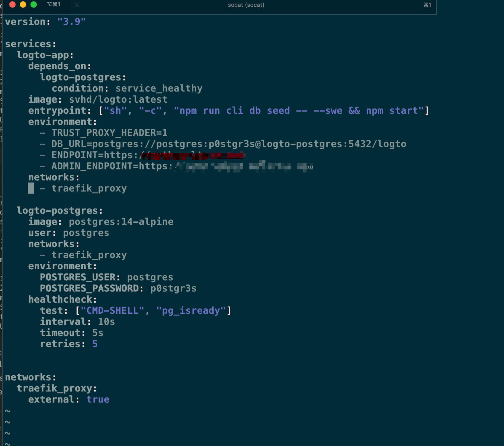Click logto-postgres: under depends_on
This screenshot has height=446, width=504.
point(83,77)
